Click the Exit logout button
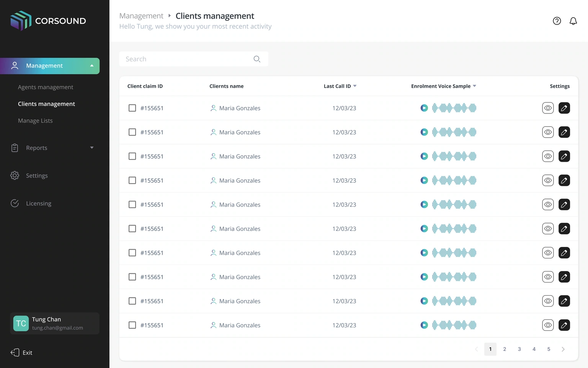The height and width of the screenshot is (368, 588). tap(21, 353)
